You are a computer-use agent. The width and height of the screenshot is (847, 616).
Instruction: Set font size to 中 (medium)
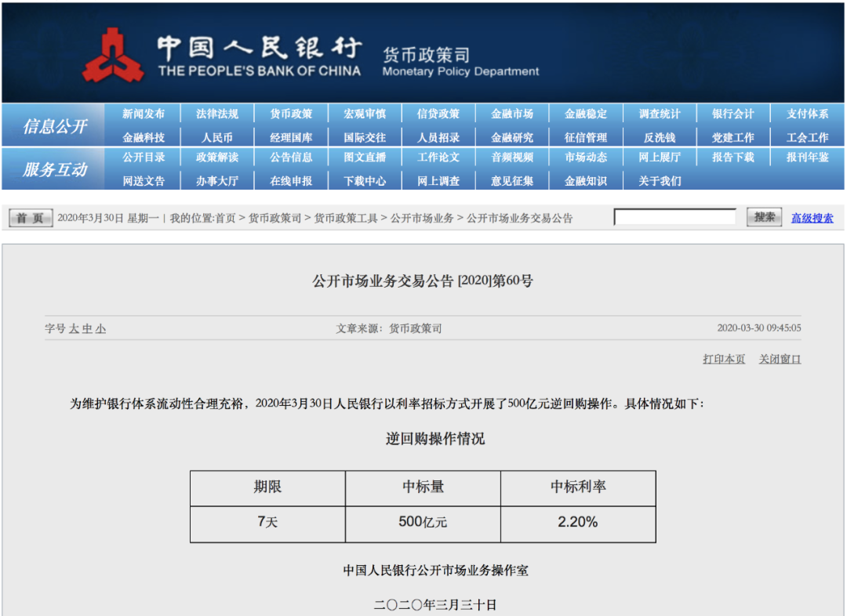tap(87, 329)
